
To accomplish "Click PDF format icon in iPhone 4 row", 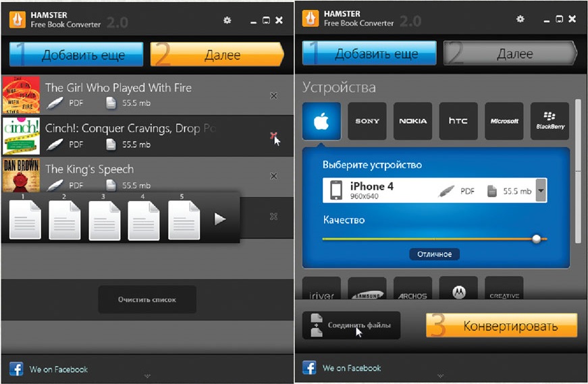I will [446, 191].
